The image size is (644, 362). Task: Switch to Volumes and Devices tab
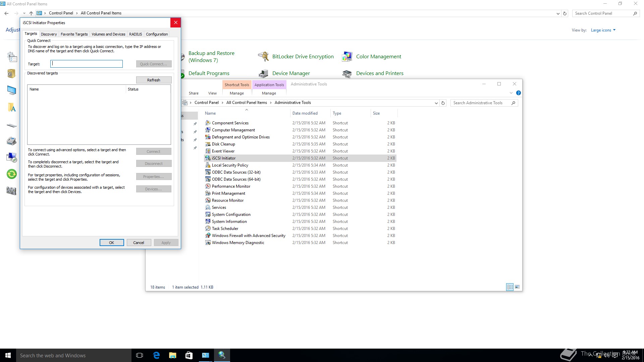[108, 34]
